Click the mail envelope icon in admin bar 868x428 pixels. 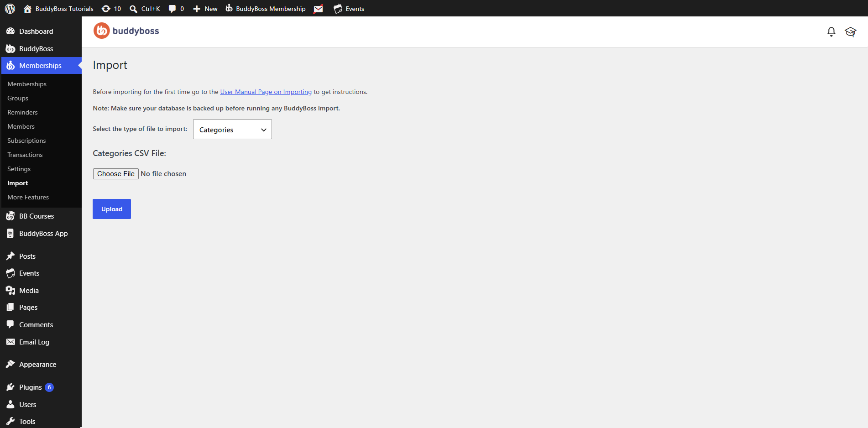(319, 9)
